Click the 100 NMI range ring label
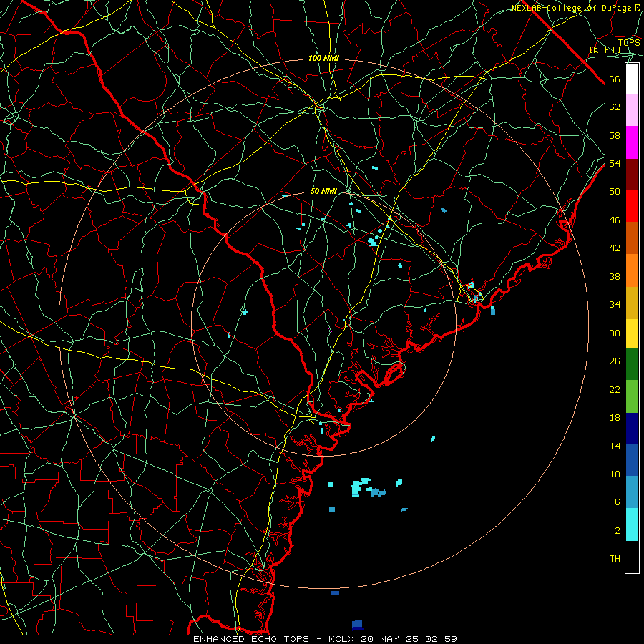Image resolution: width=644 pixels, height=644 pixels. tap(323, 59)
